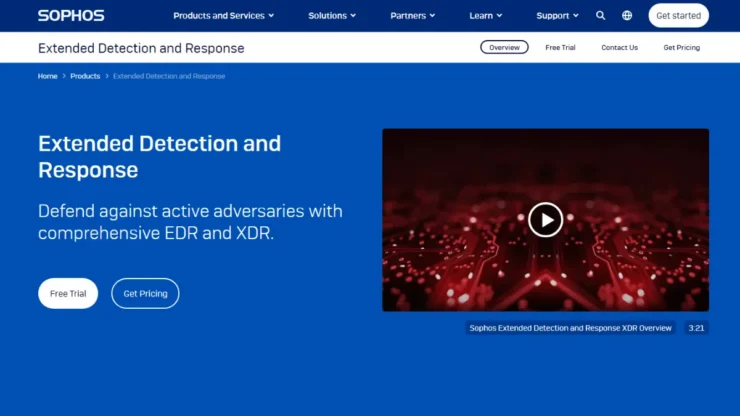Click the Sophos logo

click(71, 16)
